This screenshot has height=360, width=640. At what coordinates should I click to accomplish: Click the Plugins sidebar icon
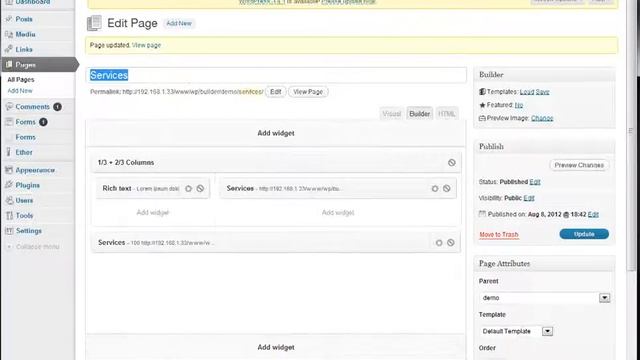[9, 185]
